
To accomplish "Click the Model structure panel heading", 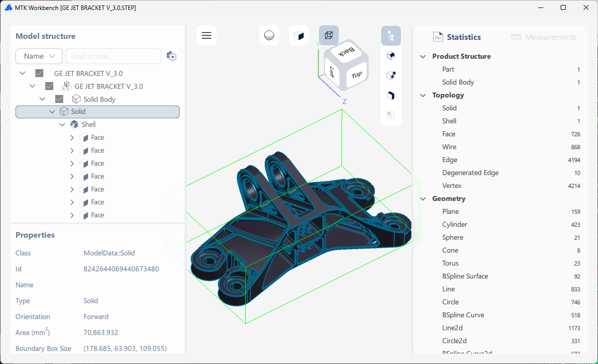I will [x=46, y=36].
